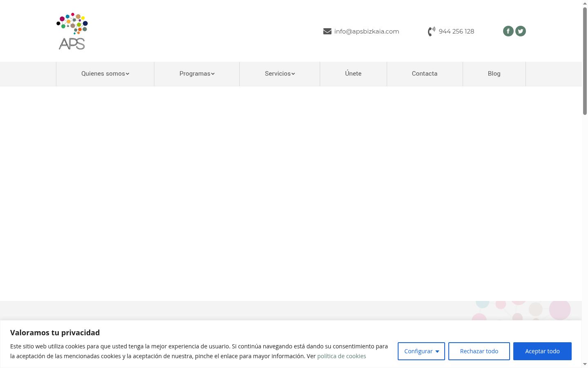The width and height of the screenshot is (588, 368).
Task: Expand the Quienes somos menu
Action: pyautogui.click(x=105, y=74)
